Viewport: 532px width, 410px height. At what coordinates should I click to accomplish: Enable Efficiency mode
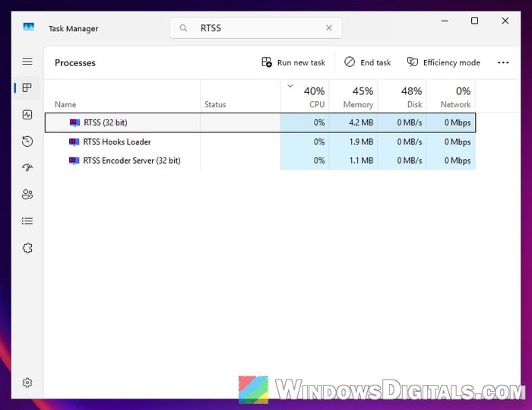coord(444,62)
